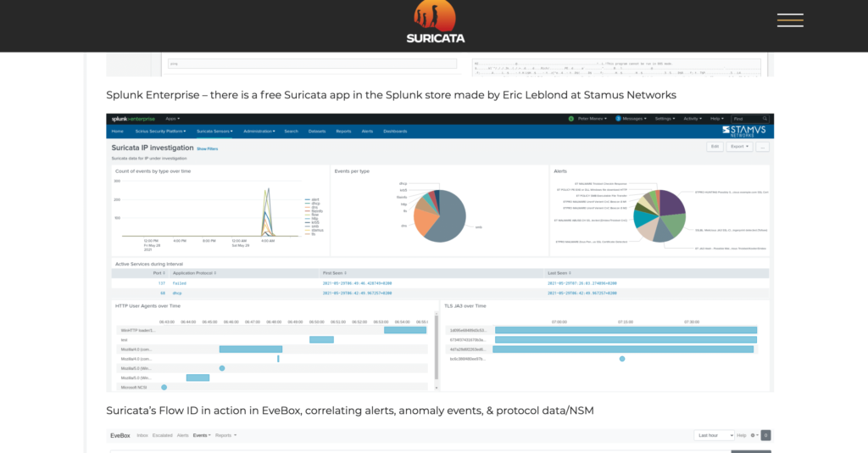
Task: Click the 'alert' legend entry in line chart
Action: [x=312, y=199]
